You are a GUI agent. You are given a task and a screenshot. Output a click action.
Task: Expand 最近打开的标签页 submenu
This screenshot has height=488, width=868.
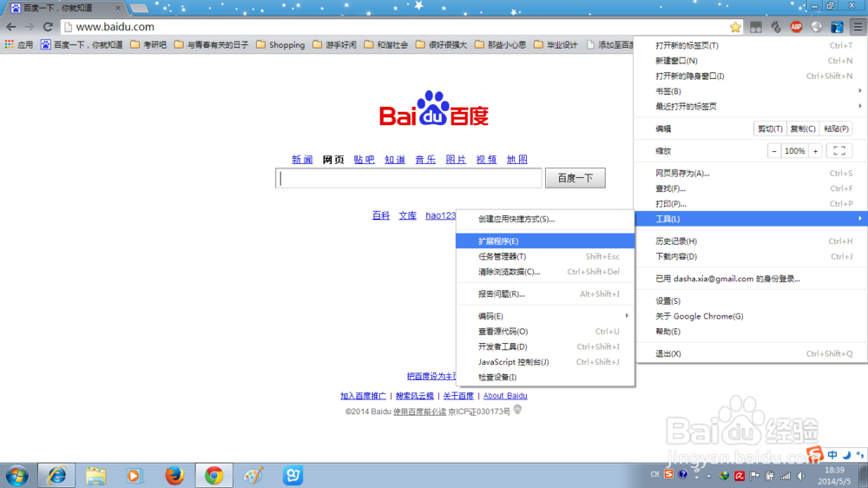click(751, 106)
